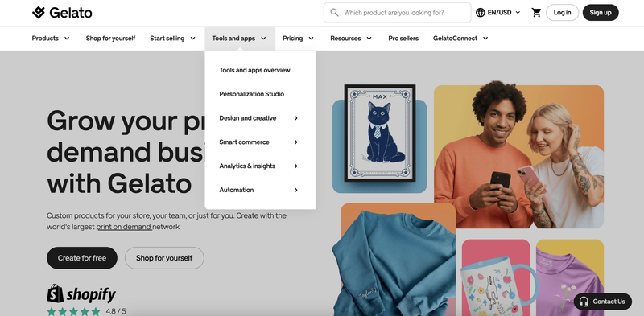Click the Contact Us headset icon
The width and height of the screenshot is (644, 316).
[x=583, y=302]
